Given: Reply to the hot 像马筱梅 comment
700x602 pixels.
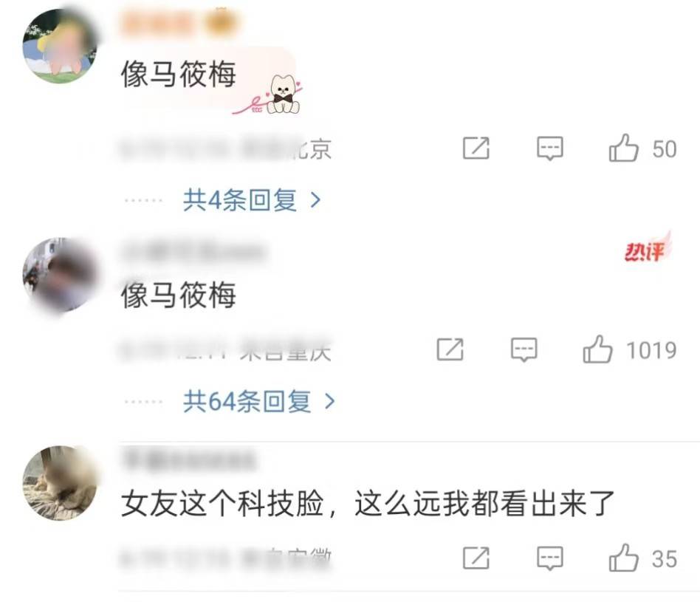Looking at the screenshot, I should [524, 349].
